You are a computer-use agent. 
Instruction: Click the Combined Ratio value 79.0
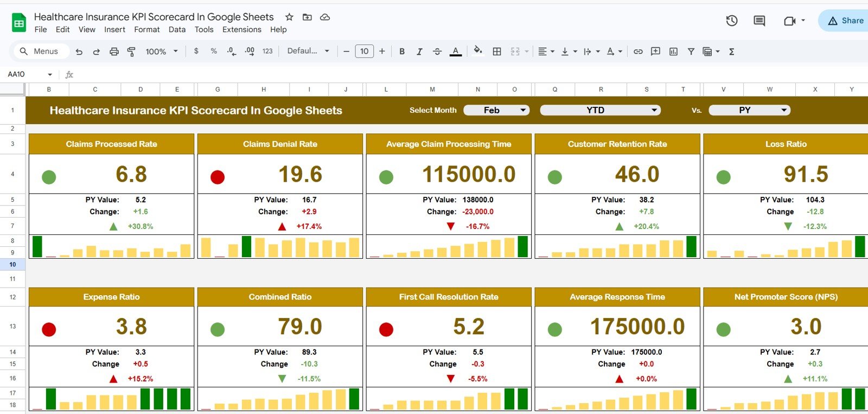coord(300,327)
